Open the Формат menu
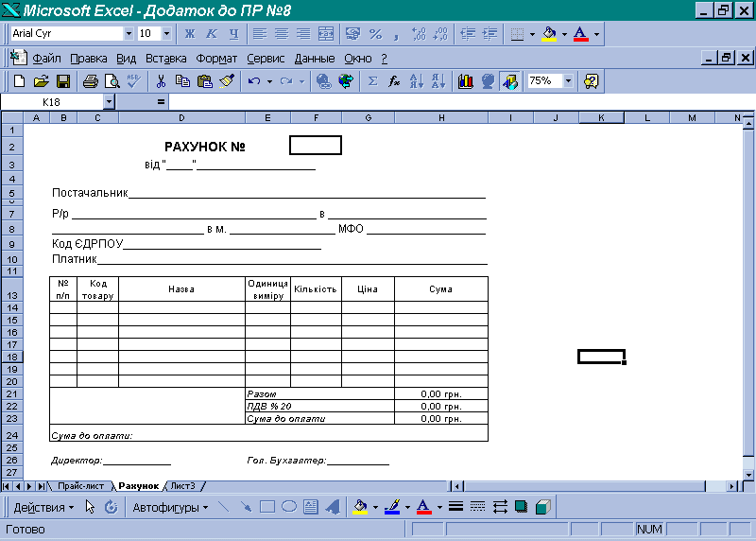This screenshot has height=541, width=756. tap(216, 59)
